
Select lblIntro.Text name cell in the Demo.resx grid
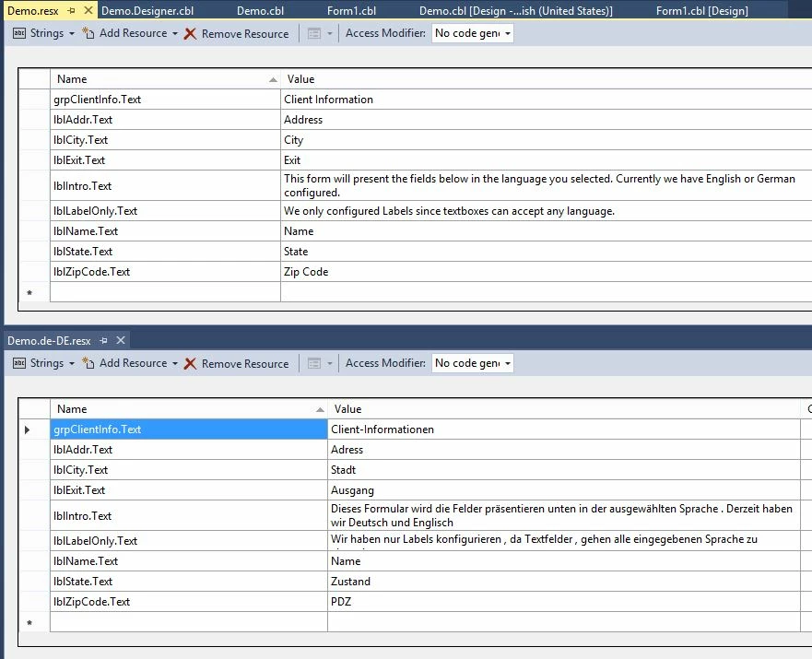(x=165, y=185)
